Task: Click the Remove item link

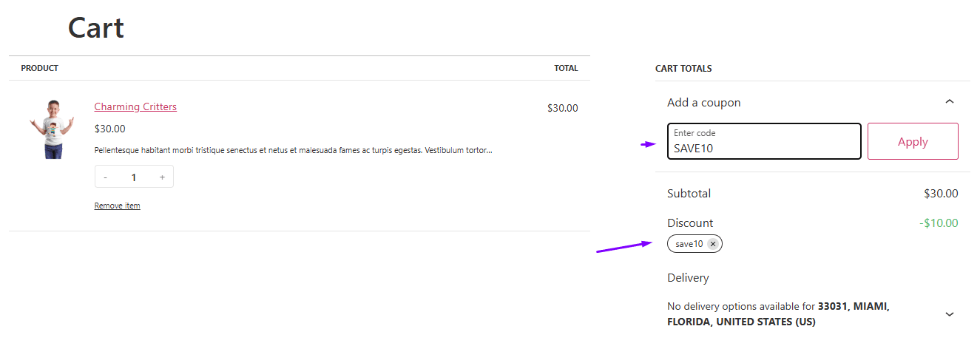Action: 117,206
